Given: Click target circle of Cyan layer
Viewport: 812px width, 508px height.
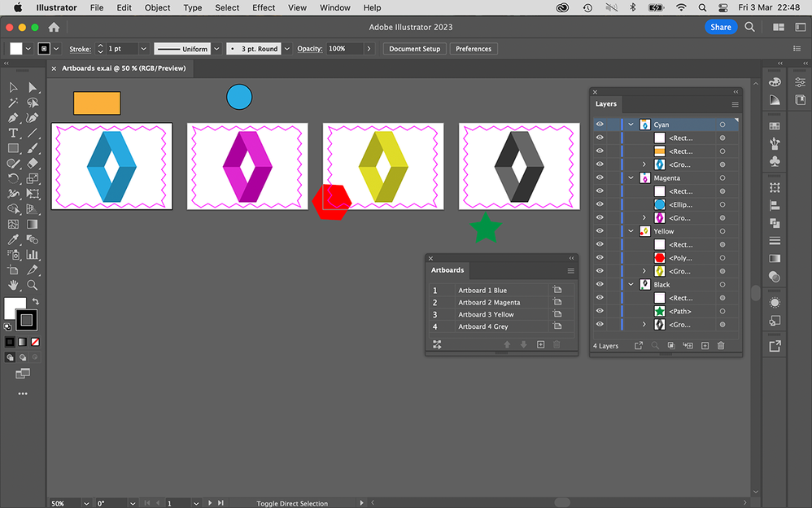Looking at the screenshot, I should 723,125.
